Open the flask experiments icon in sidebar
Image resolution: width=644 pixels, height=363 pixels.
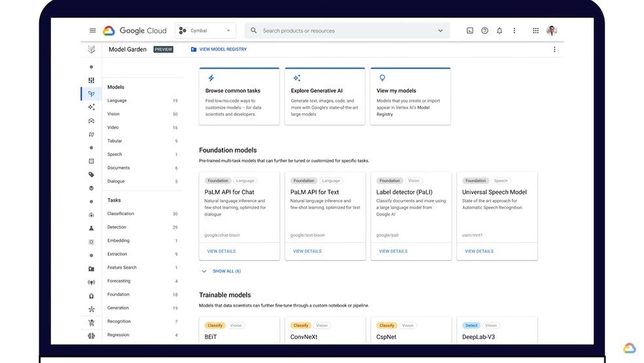[x=91, y=228]
